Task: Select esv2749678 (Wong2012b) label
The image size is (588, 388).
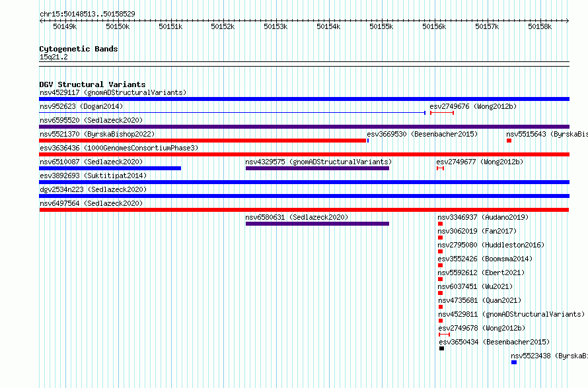Action: tap(482, 328)
